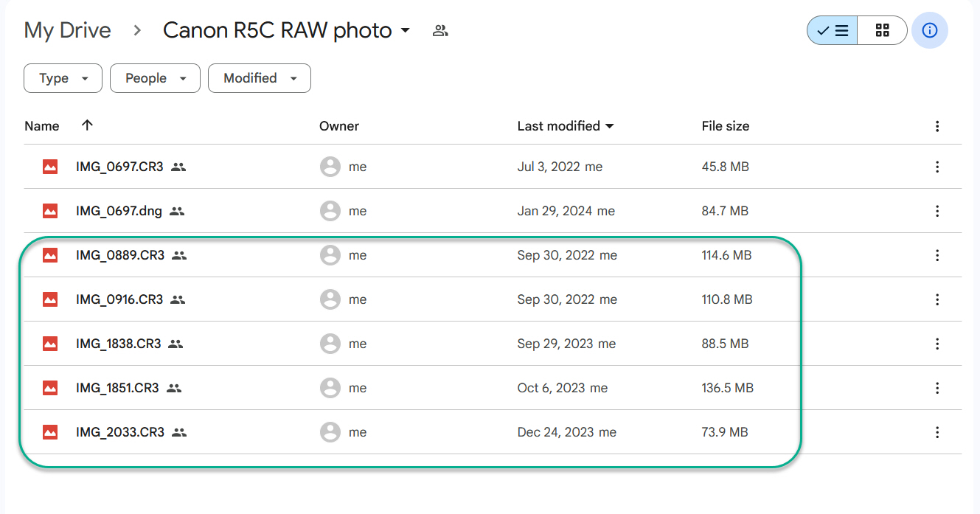Click the Jan 29, 2024 modified date

[x=555, y=211]
